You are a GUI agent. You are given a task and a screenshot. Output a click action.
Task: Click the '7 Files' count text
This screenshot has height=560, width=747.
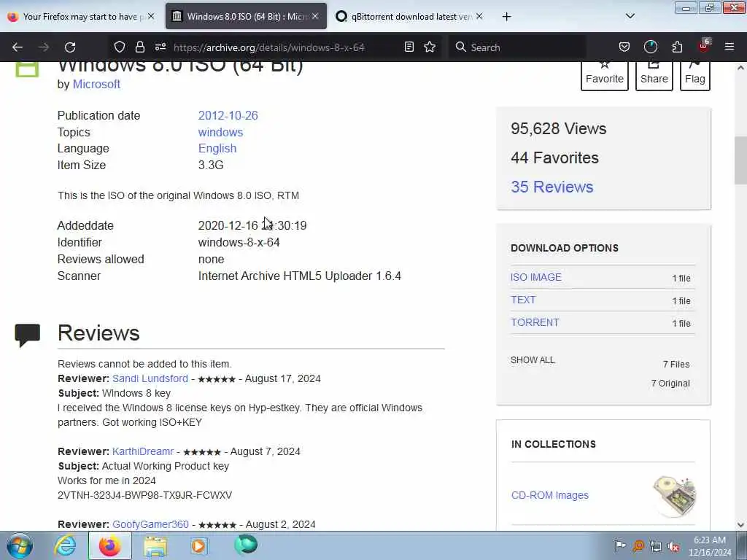tap(676, 365)
